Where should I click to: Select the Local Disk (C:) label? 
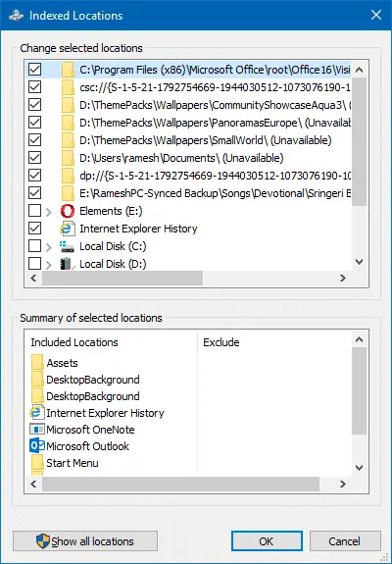113,246
